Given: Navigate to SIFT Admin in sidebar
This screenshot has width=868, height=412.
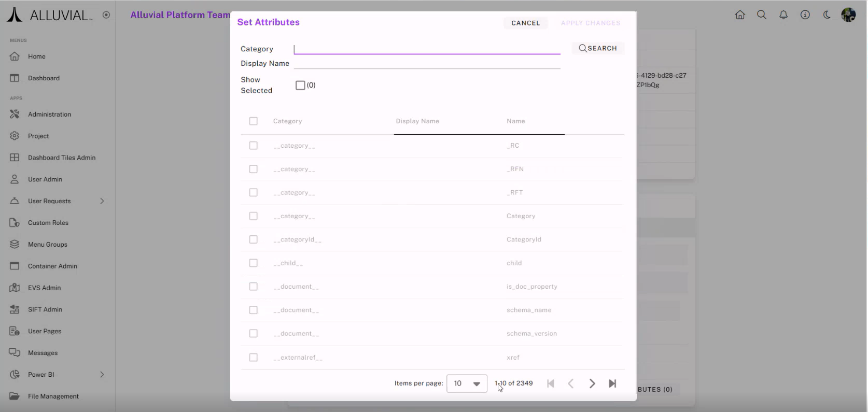Looking at the screenshot, I should point(45,309).
